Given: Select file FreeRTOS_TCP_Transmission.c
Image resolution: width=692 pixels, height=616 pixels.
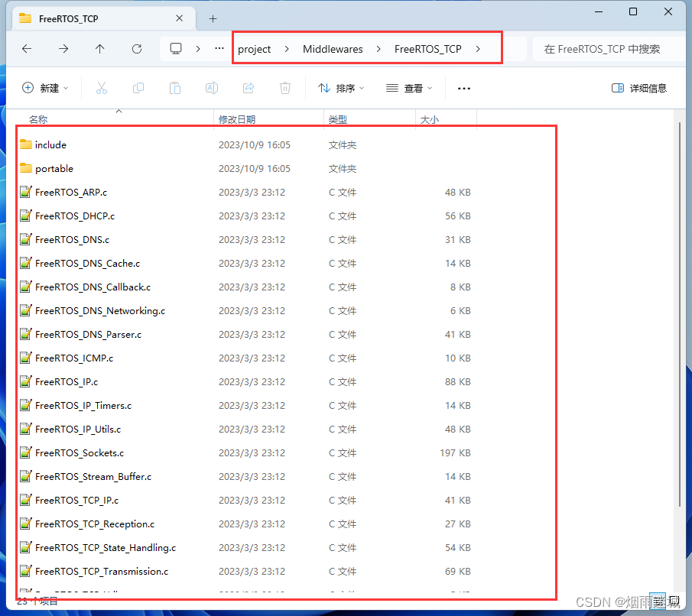Looking at the screenshot, I should click(245, 572).
